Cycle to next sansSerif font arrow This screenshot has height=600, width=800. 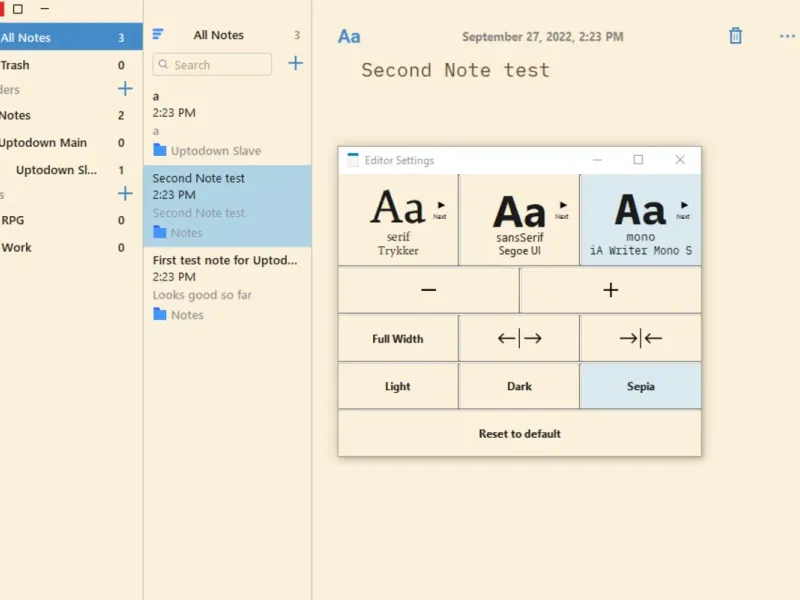tap(562, 209)
